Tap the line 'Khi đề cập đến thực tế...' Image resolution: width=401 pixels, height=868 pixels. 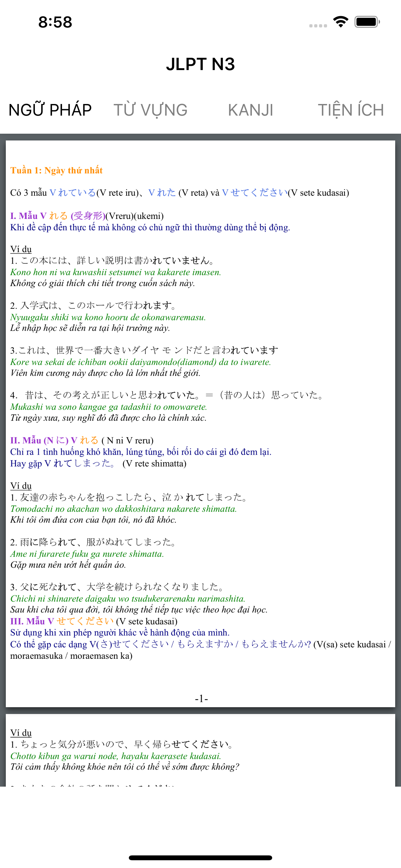[x=150, y=227]
